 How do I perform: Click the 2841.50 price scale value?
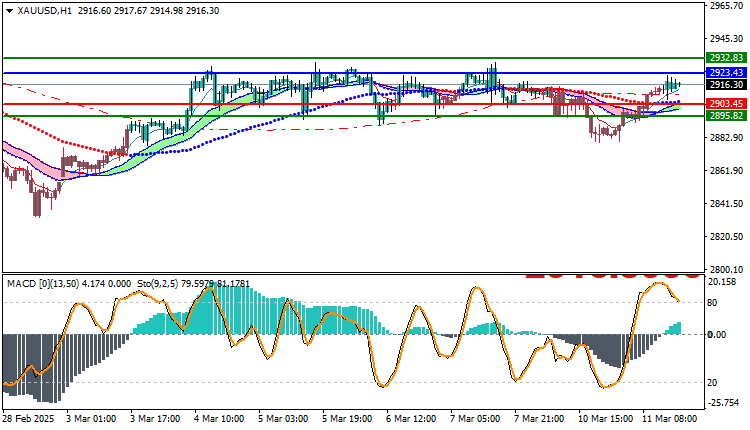point(727,204)
